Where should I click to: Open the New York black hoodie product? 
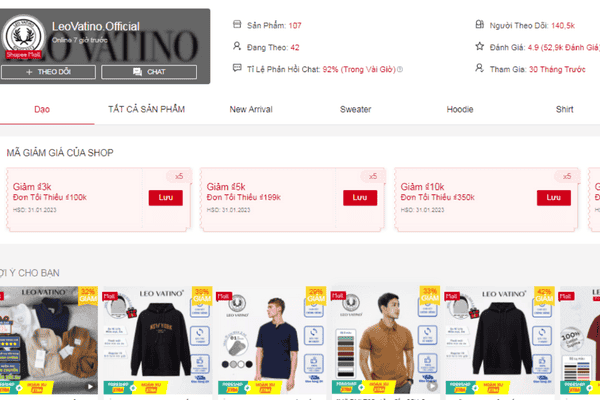click(158, 340)
